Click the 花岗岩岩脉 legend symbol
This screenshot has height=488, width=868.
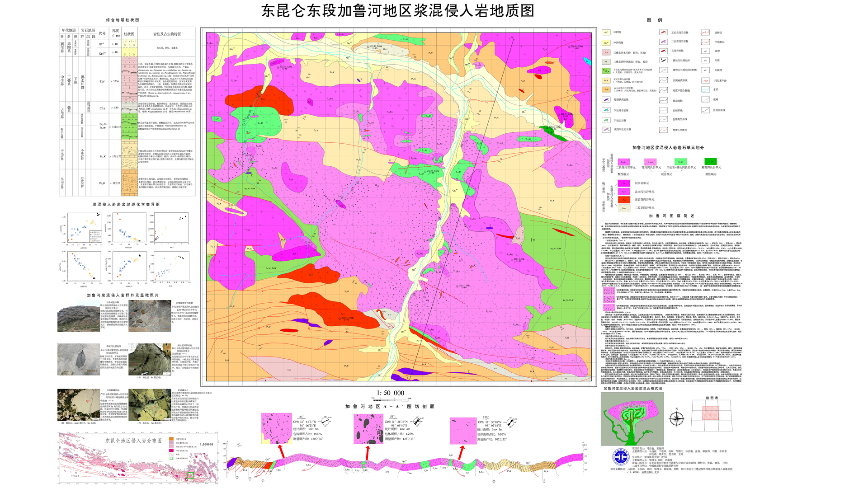click(x=663, y=51)
